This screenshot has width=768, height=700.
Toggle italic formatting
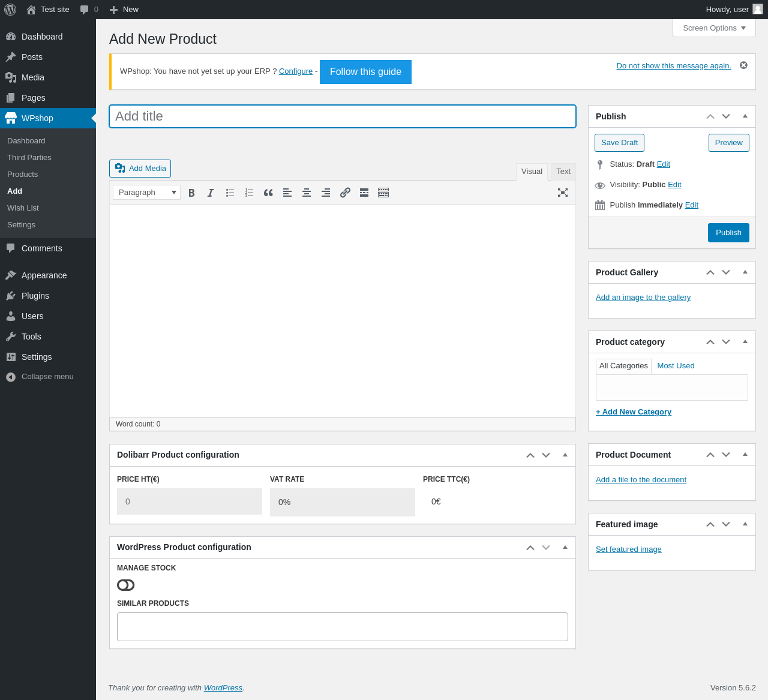click(211, 193)
